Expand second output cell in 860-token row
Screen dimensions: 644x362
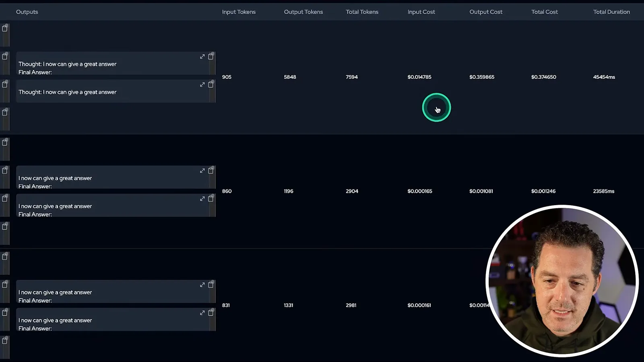(202, 199)
